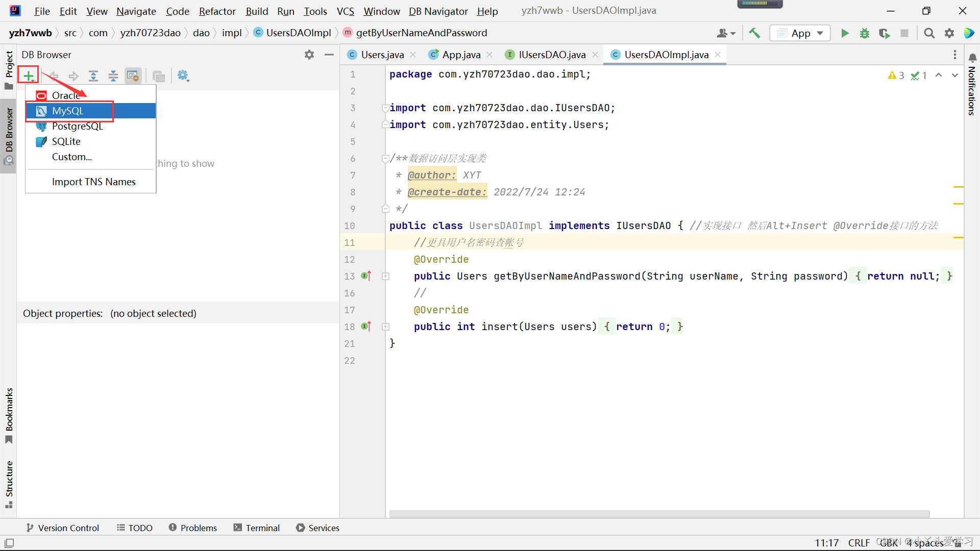Screen dimensions: 980x551
Task: Debug the App configuration
Action: (x=865, y=33)
